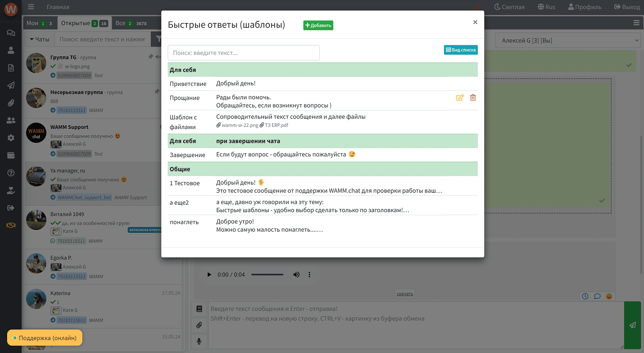Switch theme with Светлая toggle
Image resolution: width=644 pixels, height=353 pixels.
point(509,7)
